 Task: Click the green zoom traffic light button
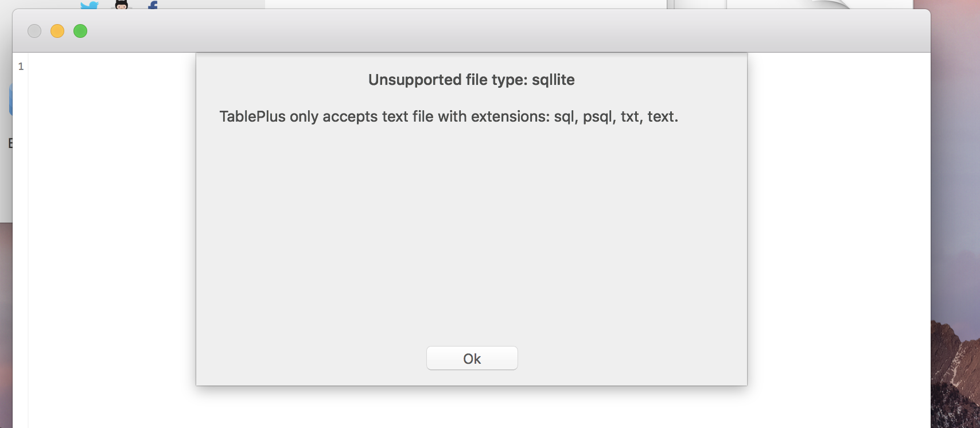(80, 31)
